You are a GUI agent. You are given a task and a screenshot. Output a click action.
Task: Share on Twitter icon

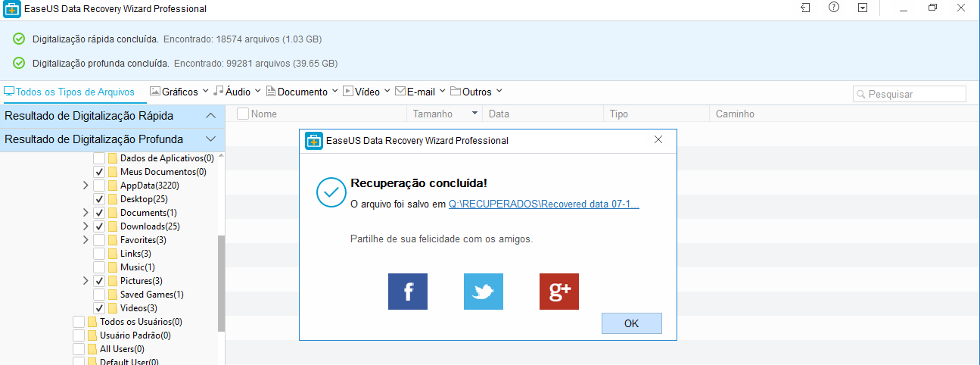point(484,292)
